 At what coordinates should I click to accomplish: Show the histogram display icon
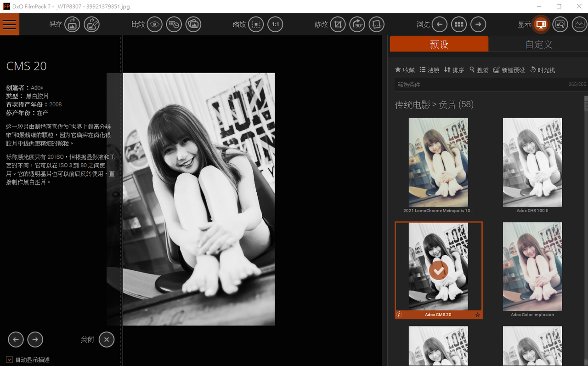[x=579, y=24]
